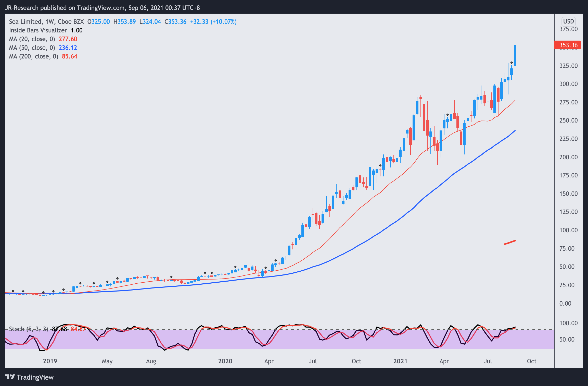Click the MA 200 value 85.64
The width and height of the screenshot is (588, 386).
(70, 56)
